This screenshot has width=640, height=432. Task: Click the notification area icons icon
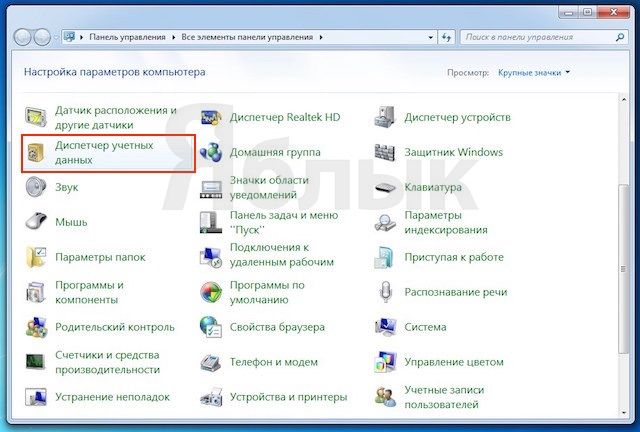point(211,188)
